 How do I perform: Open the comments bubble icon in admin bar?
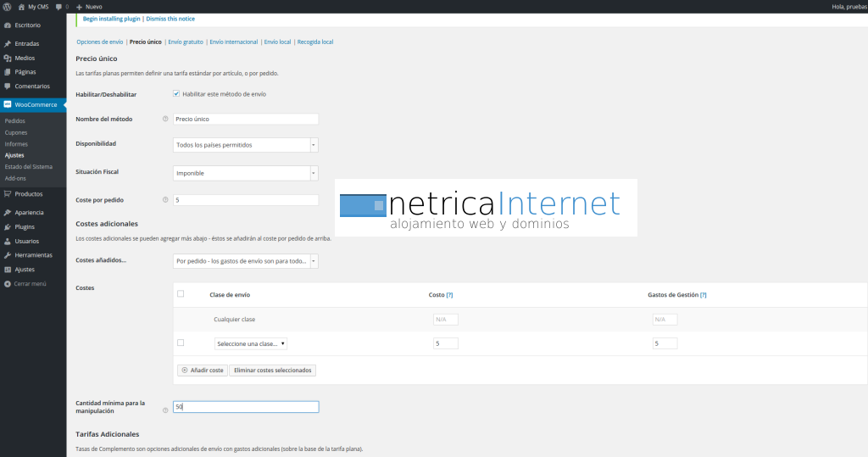(x=58, y=6)
